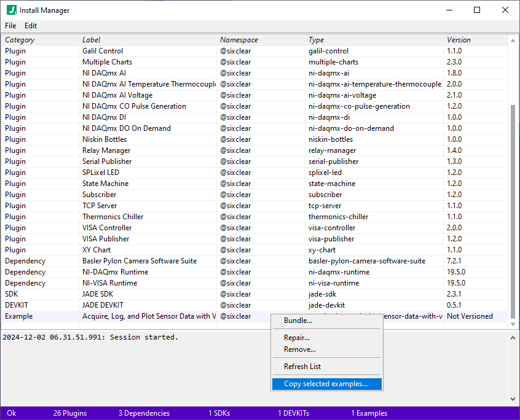Click Refresh List in the context menu
520x420 pixels.
pyautogui.click(x=301, y=365)
